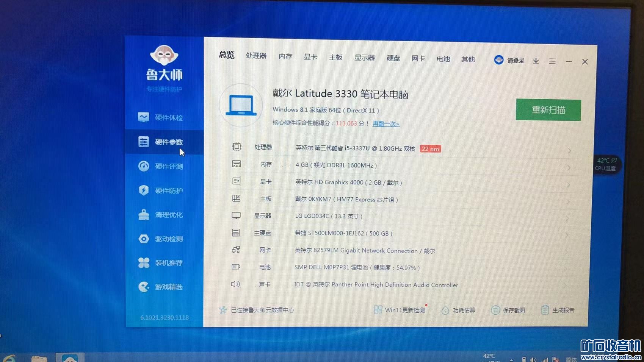Image resolution: width=644 pixels, height=362 pixels.
Task: Click the 处理器 CPU row icon
Action: click(237, 147)
